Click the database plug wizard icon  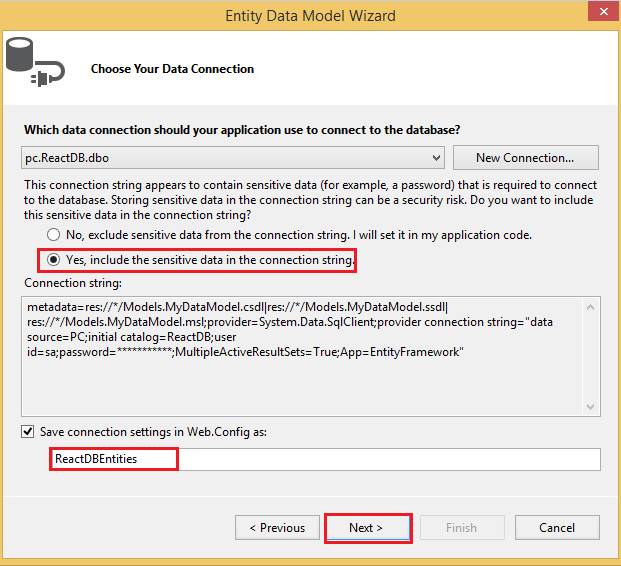click(32, 62)
